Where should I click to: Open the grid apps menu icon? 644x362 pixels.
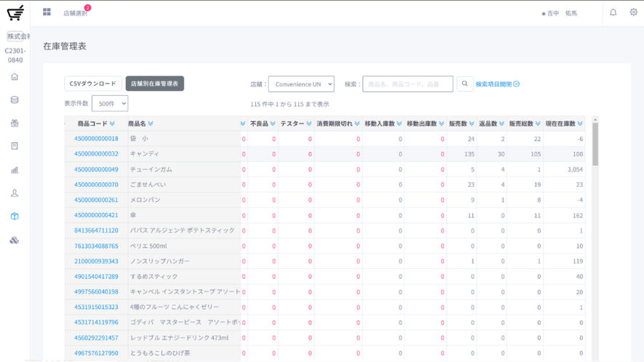tap(47, 12)
